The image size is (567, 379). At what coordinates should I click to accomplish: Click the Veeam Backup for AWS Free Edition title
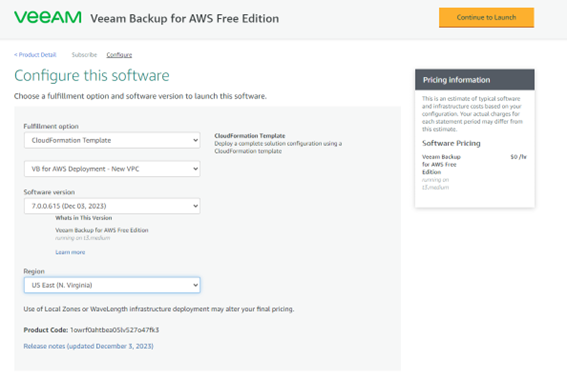pyautogui.click(x=184, y=18)
